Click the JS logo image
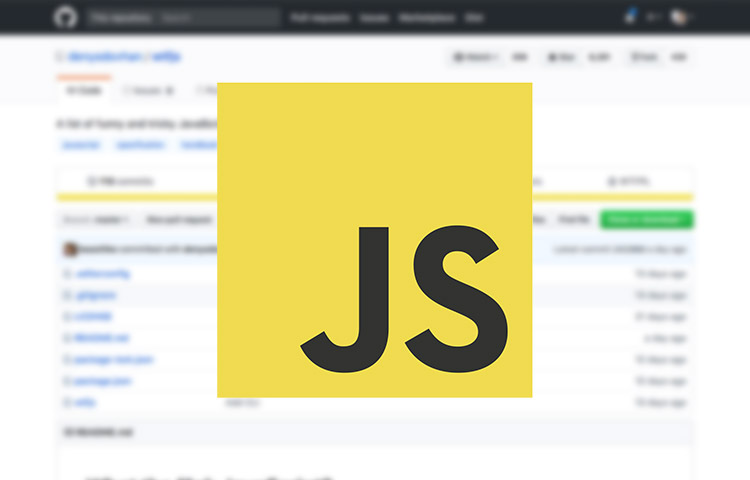This screenshot has height=480, width=750. click(x=374, y=240)
